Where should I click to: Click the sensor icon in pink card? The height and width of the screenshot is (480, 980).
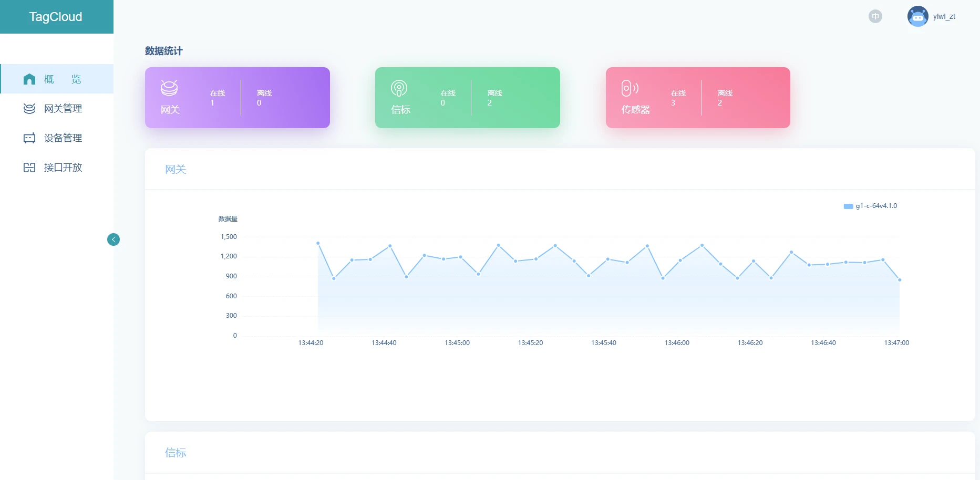tap(630, 88)
